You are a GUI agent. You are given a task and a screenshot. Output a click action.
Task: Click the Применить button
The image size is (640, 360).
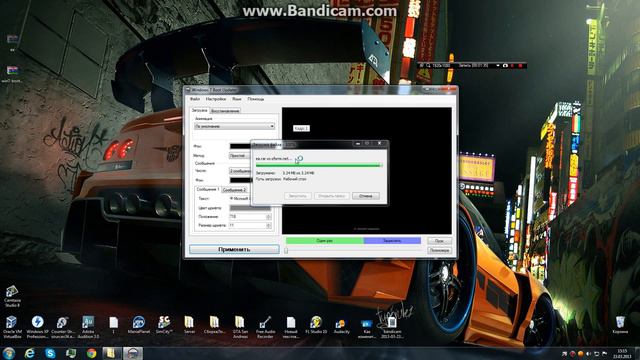click(234, 249)
